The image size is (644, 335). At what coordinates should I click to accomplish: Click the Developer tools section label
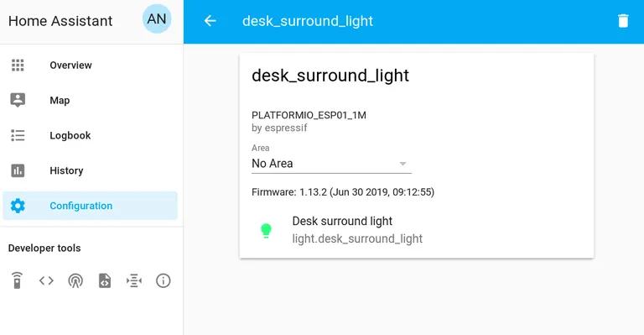point(44,249)
